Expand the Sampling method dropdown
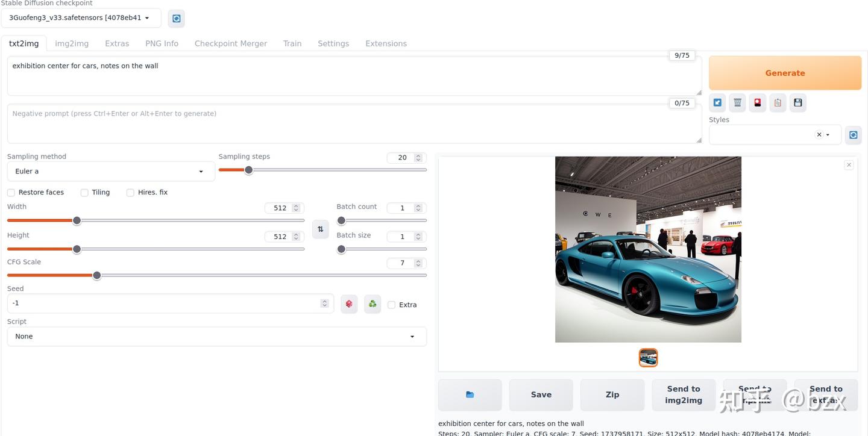 tap(111, 172)
